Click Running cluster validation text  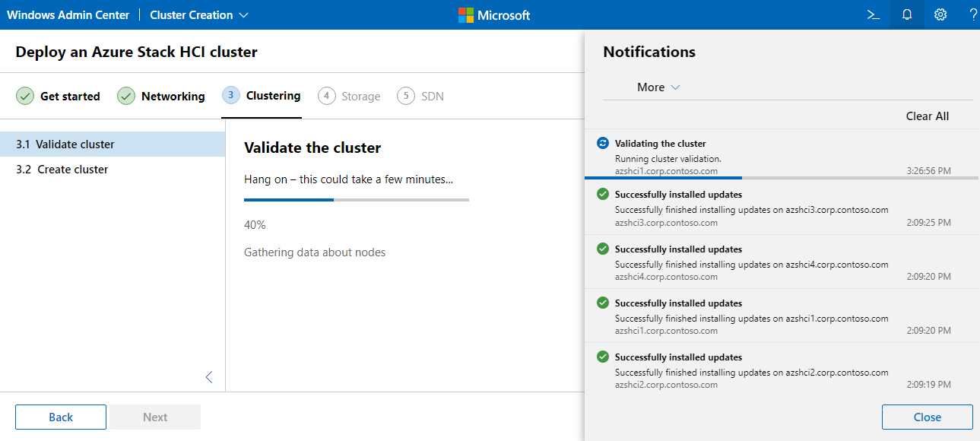click(668, 159)
